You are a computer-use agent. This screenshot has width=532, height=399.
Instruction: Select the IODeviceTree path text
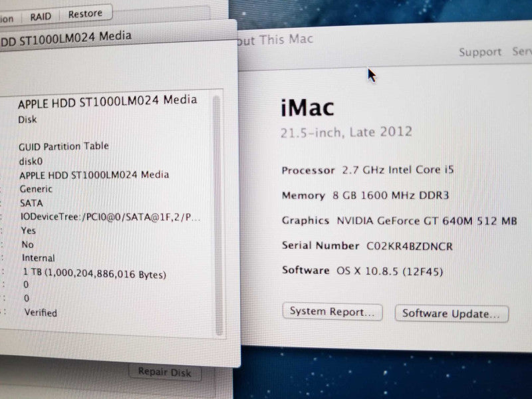[x=110, y=217]
